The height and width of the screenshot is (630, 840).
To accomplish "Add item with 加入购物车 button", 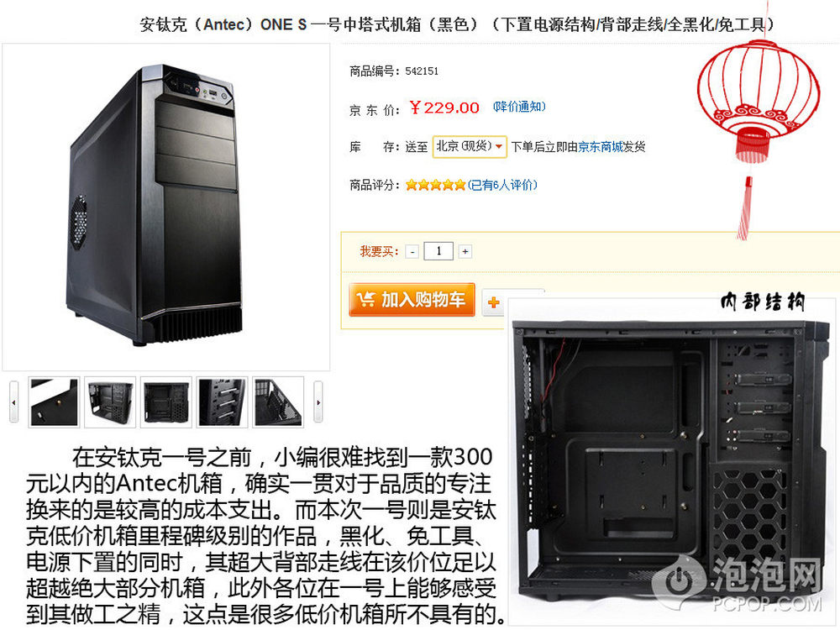I will (x=412, y=300).
